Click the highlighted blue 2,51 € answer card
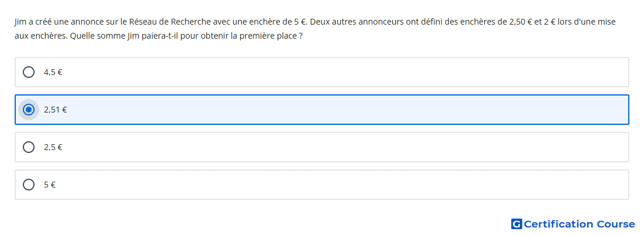This screenshot has height=235, width=644. [x=322, y=110]
